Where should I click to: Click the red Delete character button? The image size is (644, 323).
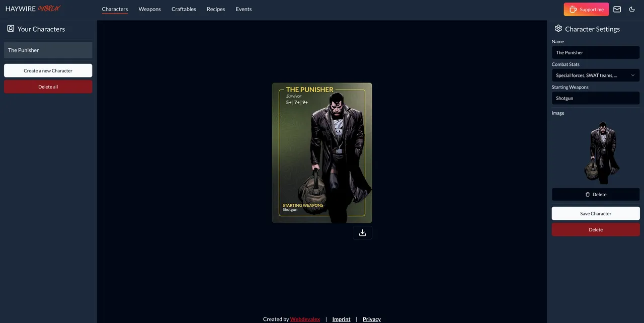click(596, 229)
